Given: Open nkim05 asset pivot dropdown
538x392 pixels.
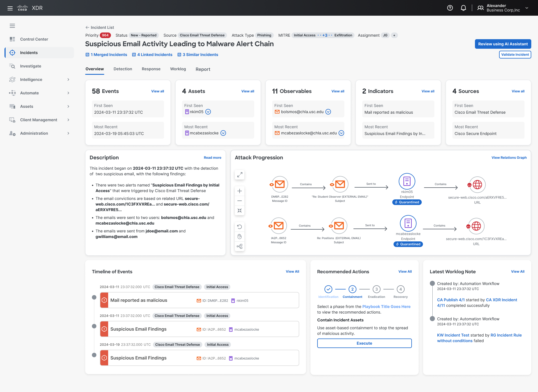Looking at the screenshot, I should [x=208, y=112].
